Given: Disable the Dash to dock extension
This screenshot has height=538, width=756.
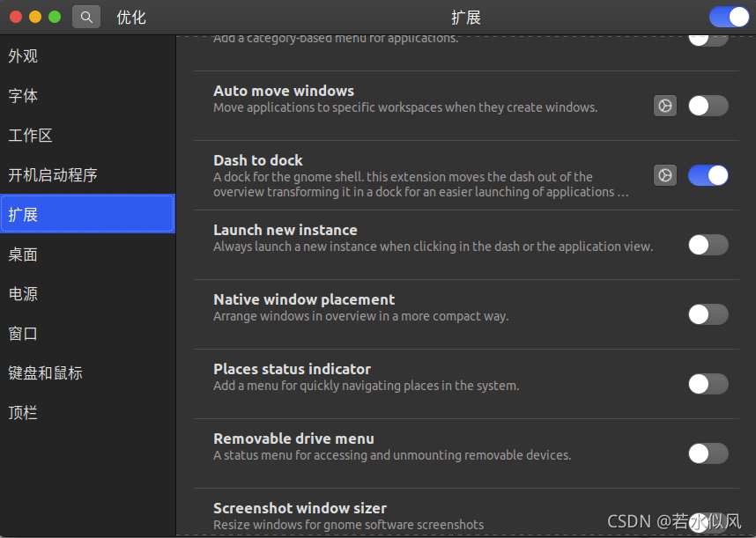Looking at the screenshot, I should 708,175.
